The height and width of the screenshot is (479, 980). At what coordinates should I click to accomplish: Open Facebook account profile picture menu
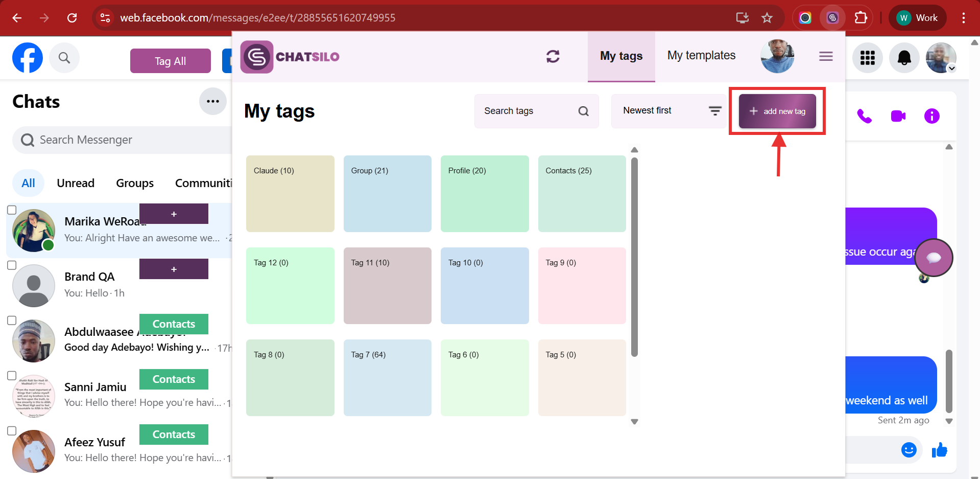coord(941,58)
